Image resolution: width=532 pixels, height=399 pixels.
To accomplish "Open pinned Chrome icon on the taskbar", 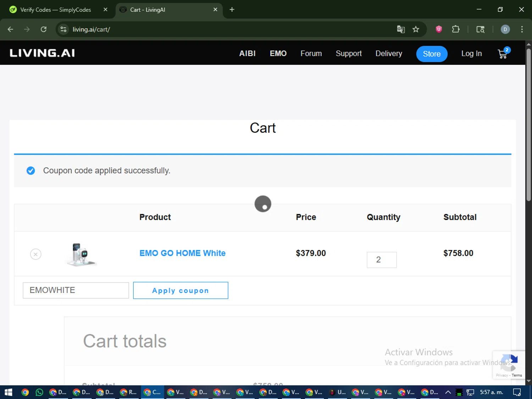I will click(x=25, y=392).
